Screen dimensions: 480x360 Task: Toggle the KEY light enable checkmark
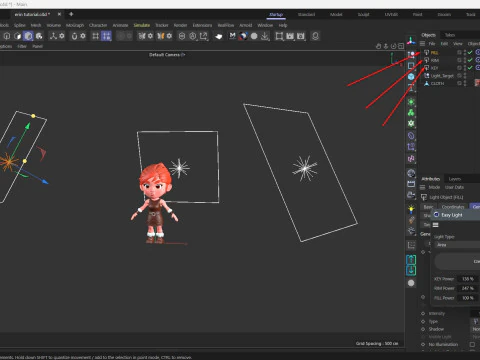(x=470, y=68)
